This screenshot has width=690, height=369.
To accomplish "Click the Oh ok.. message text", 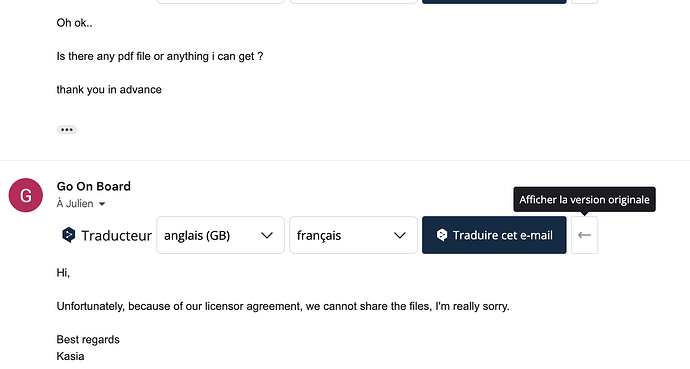I will 74,23.
